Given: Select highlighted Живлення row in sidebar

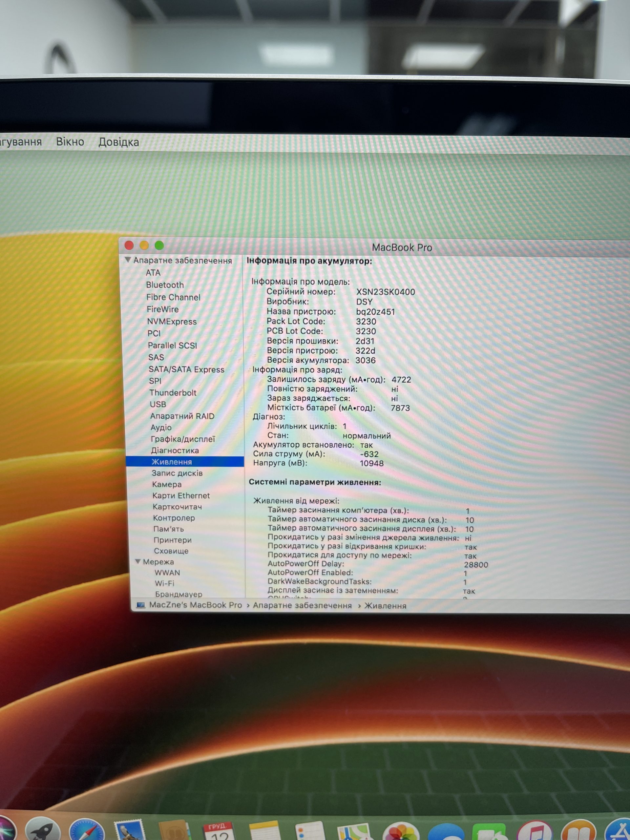Looking at the screenshot, I should tap(185, 462).
